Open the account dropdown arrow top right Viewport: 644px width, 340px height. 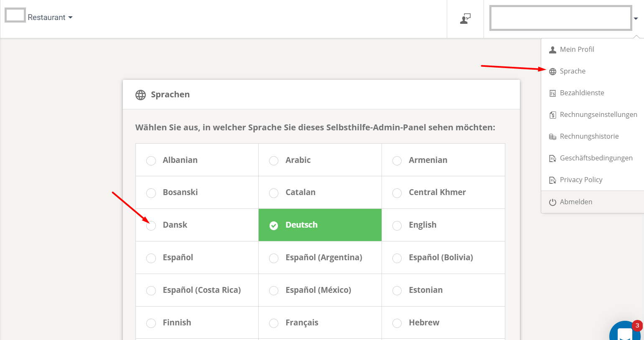tap(636, 19)
